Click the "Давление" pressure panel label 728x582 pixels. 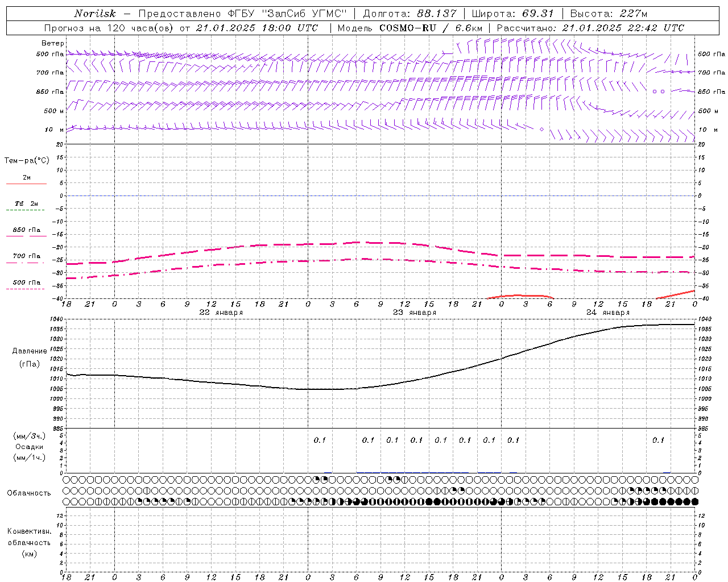30,351
